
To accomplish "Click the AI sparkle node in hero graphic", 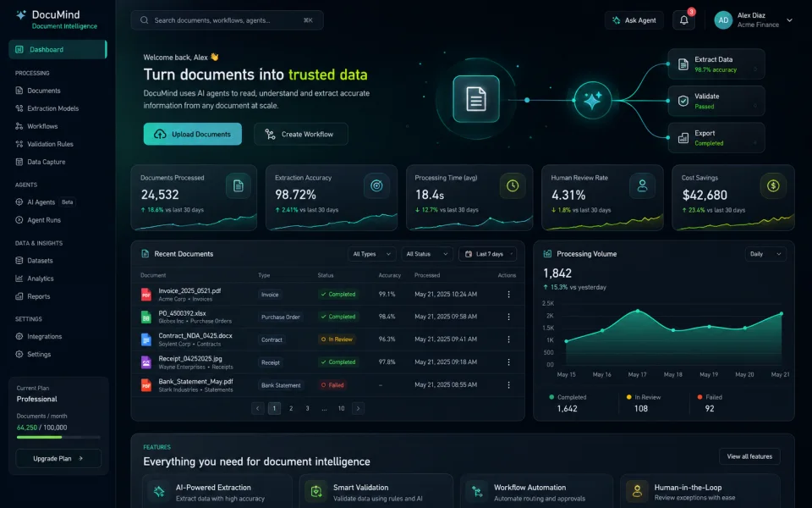I will [592, 100].
